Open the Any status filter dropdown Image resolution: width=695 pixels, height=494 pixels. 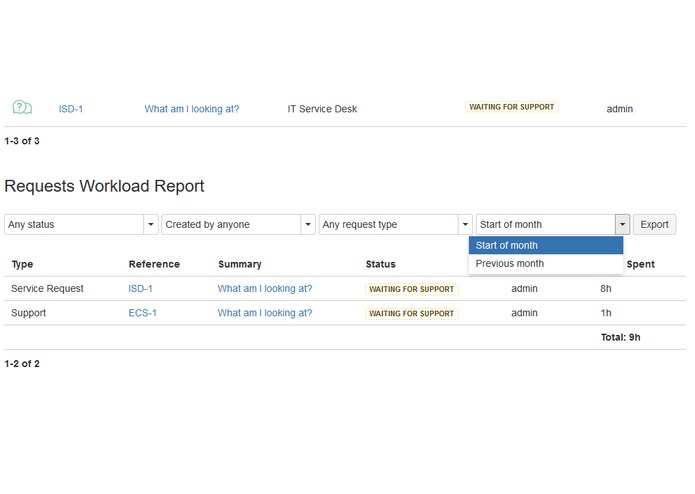pos(81,225)
